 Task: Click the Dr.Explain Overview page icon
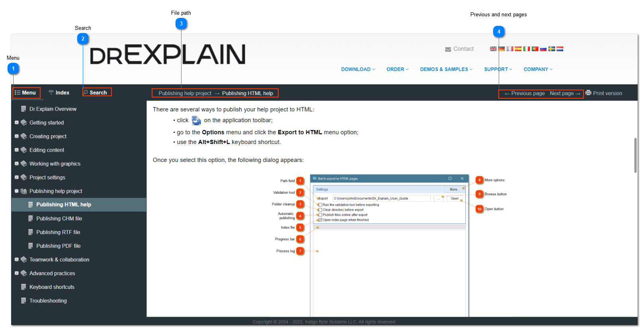click(24, 109)
